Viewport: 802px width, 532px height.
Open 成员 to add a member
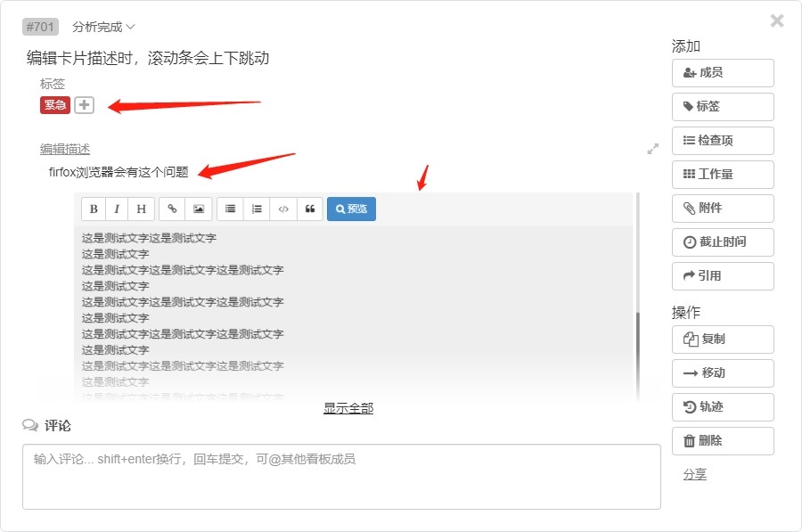click(722, 73)
